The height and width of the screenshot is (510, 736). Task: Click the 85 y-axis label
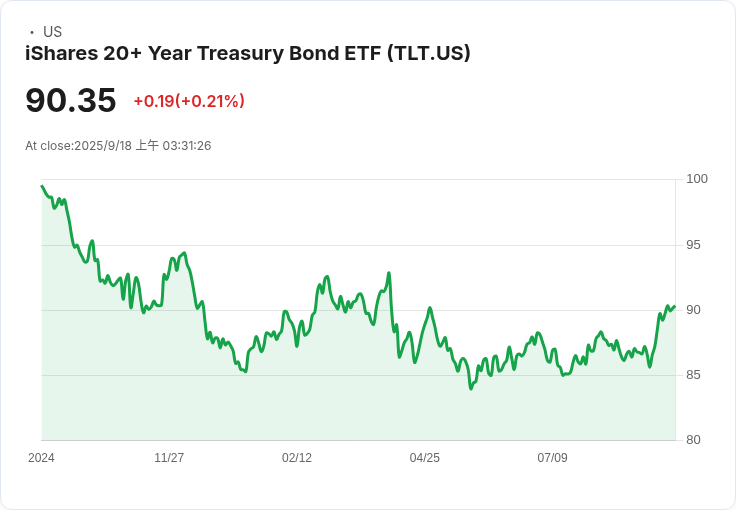[693, 375]
